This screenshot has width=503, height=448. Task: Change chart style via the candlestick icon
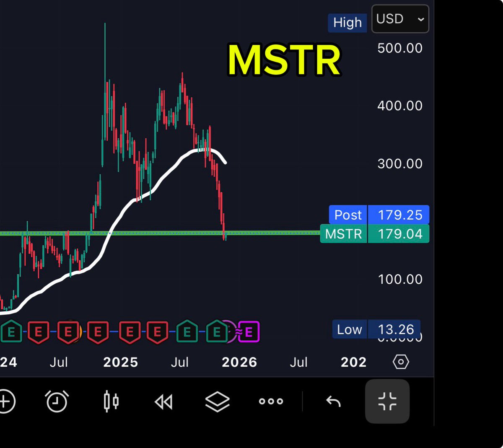click(111, 401)
